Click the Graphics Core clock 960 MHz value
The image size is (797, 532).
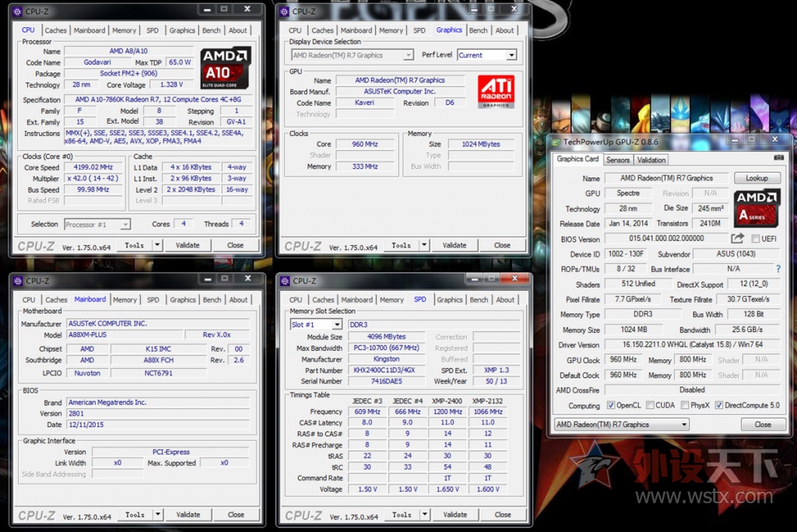coord(366,145)
